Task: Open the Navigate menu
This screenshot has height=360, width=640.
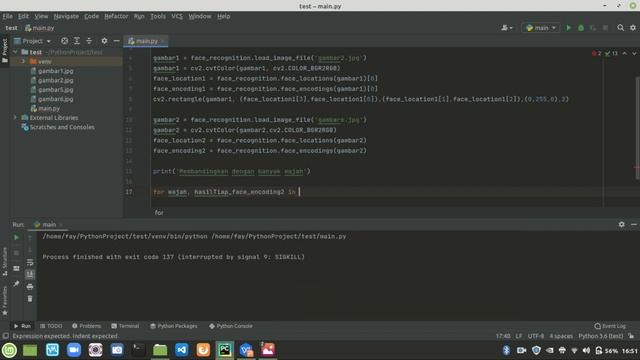Action: [66, 16]
